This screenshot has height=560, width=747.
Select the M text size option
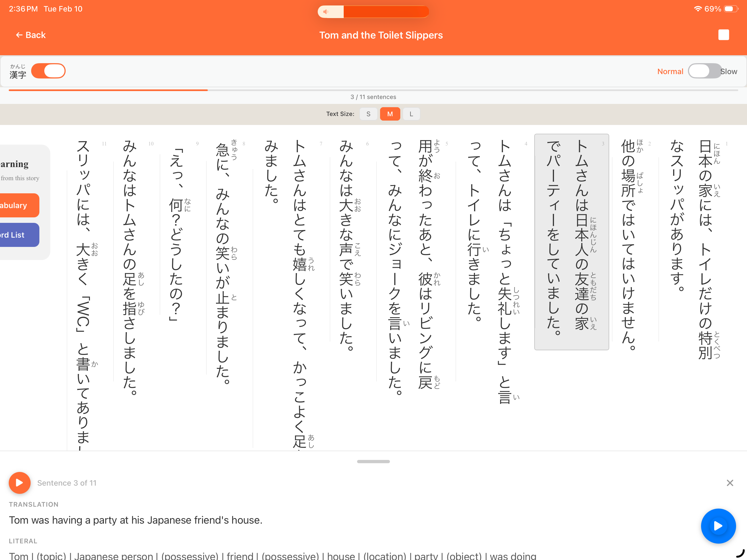pyautogui.click(x=390, y=114)
